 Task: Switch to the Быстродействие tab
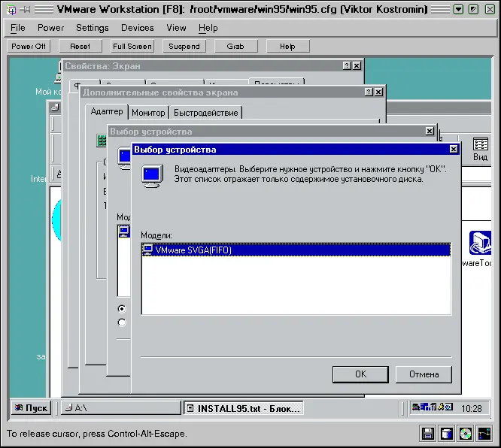(x=206, y=113)
